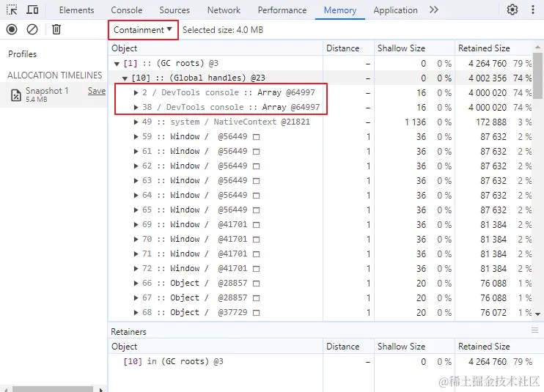Click the retained size value 172 888
This screenshot has height=392, width=544.
click(491, 122)
